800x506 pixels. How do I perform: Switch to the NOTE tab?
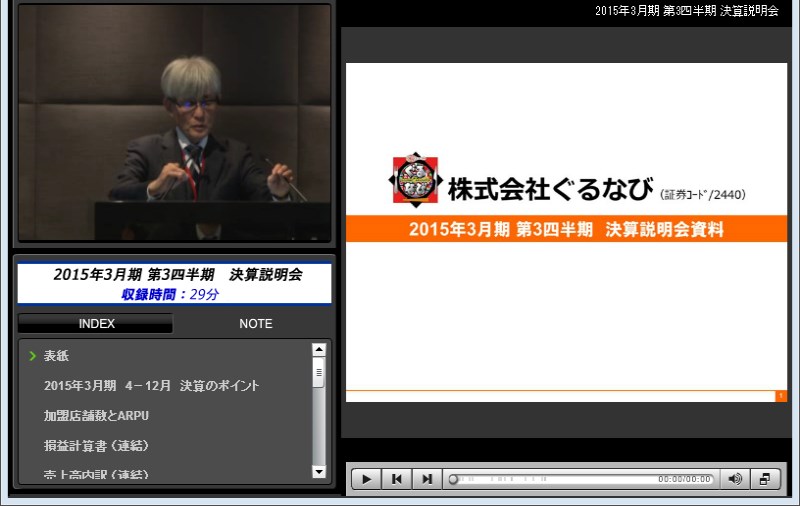coord(256,323)
